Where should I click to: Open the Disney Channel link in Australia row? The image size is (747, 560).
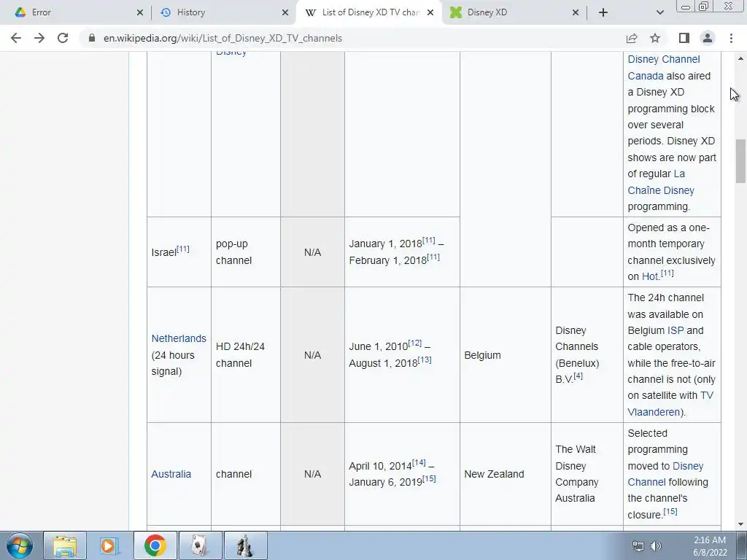665,474
